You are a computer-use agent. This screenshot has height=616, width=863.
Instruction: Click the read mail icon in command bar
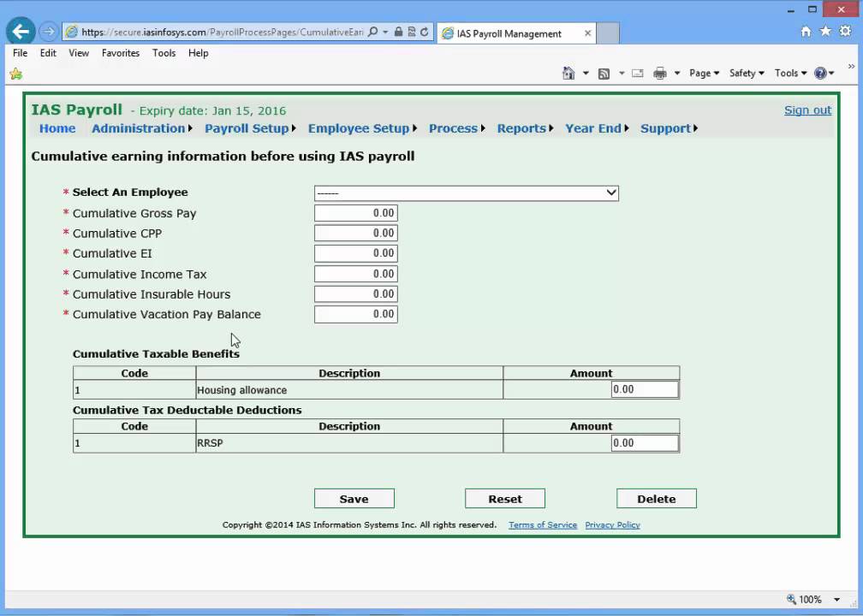[637, 74]
